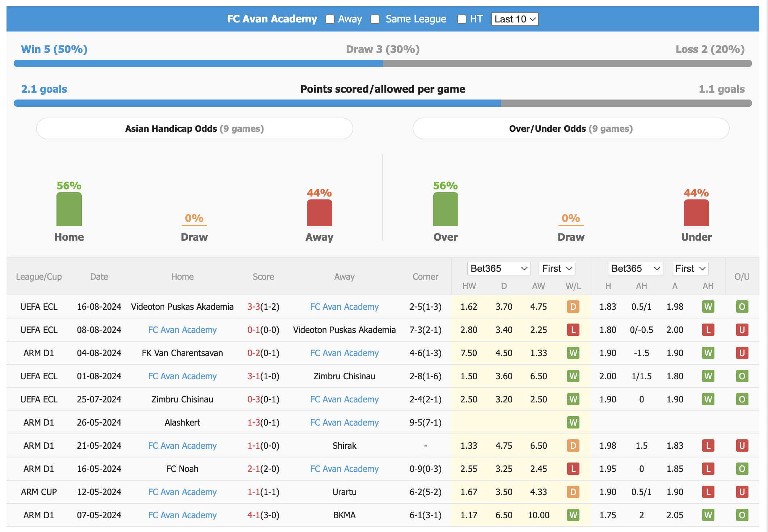
Task: Click D result badge for 16-08-2024 match
Action: (x=573, y=307)
